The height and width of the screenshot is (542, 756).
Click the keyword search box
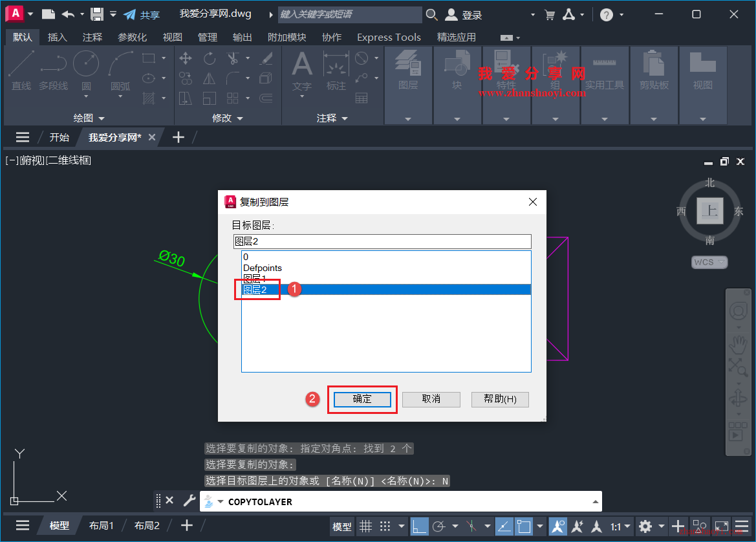tap(350, 14)
